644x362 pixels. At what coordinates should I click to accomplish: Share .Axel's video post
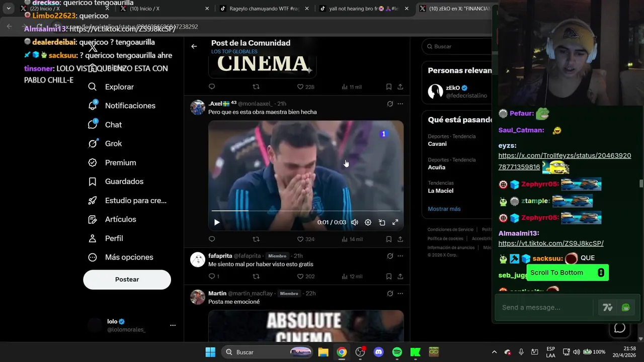pos(400,239)
